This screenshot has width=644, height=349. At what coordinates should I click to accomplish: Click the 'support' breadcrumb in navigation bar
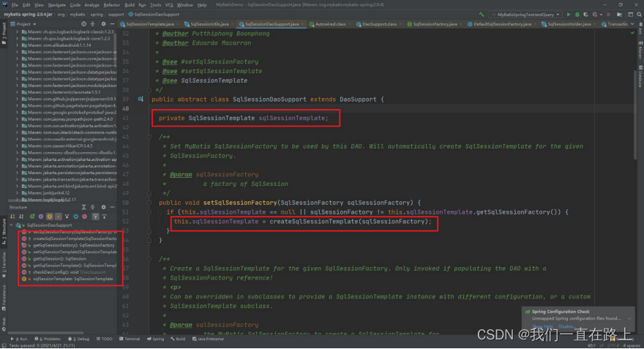[116, 15]
